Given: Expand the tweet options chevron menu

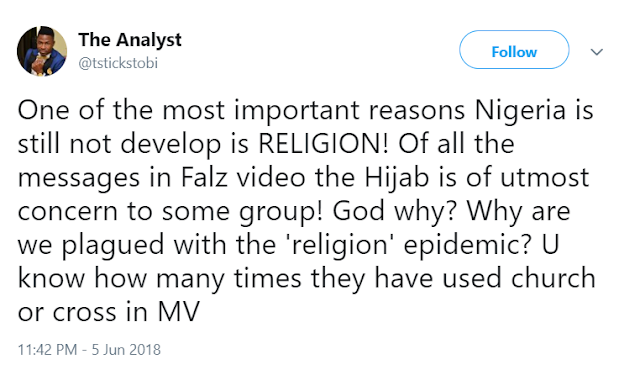Looking at the screenshot, I should [597, 52].
